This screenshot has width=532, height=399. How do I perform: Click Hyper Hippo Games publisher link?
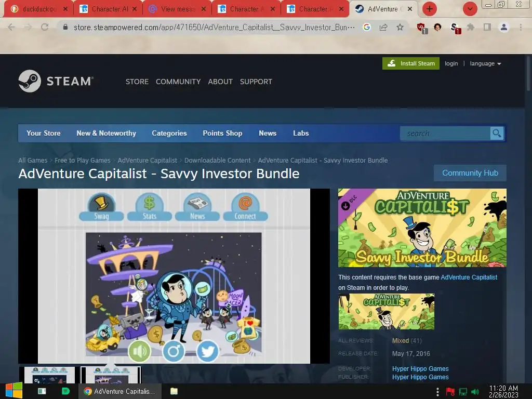[420, 377]
